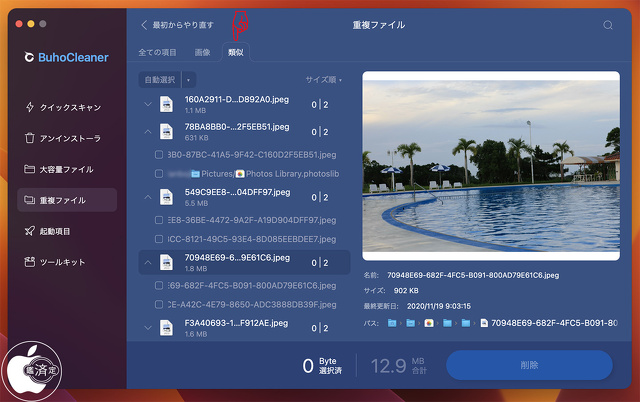The width and height of the screenshot is (640, 402).
Task: Click the BuhoCleaner logo
Action: (66, 58)
